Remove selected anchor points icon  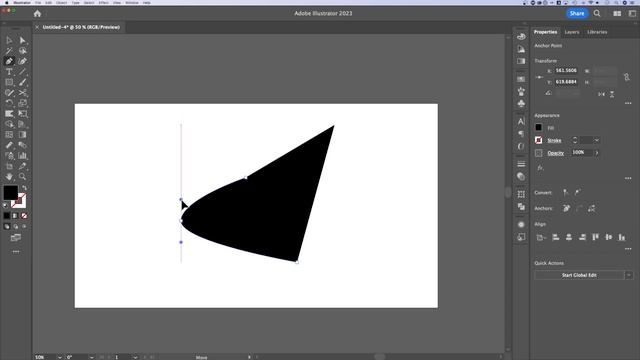tap(567, 209)
